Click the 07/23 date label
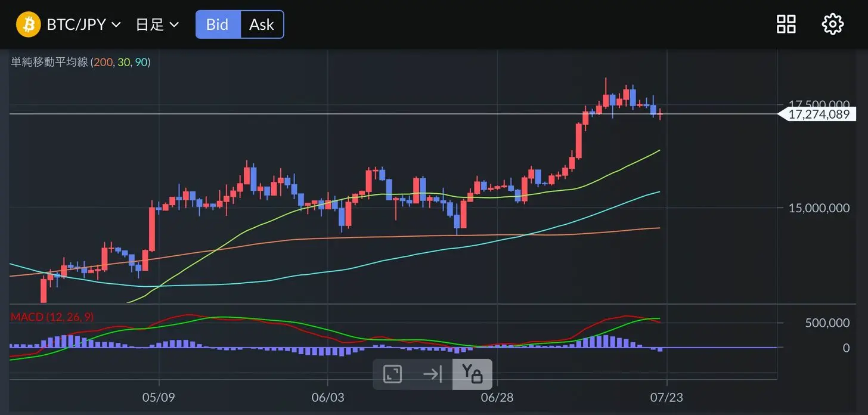 666,397
